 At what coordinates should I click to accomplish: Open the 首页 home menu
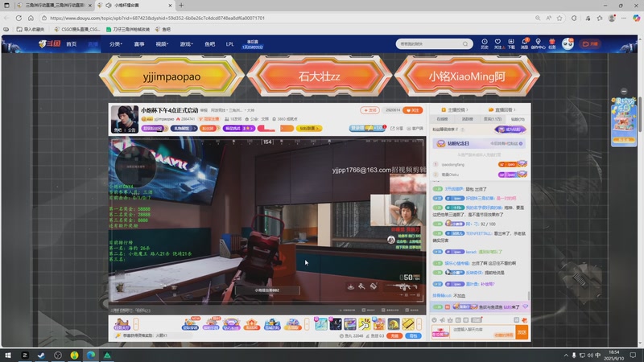(x=72, y=44)
